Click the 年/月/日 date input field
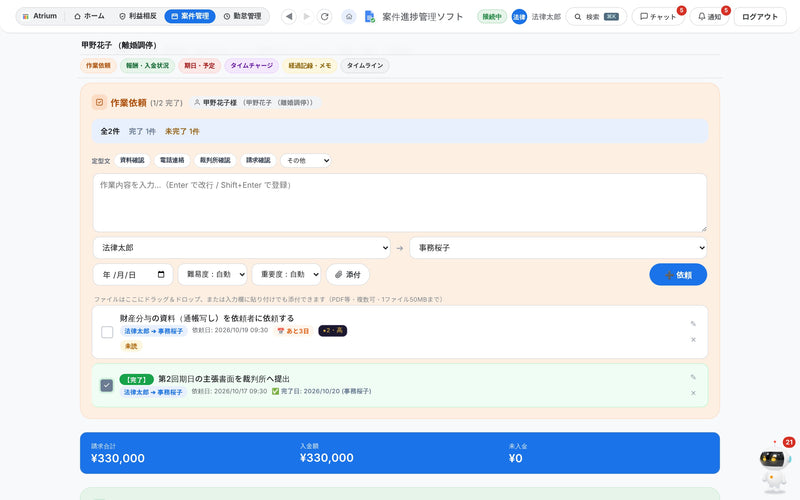Image resolution: width=800 pixels, height=500 pixels. 133,274
